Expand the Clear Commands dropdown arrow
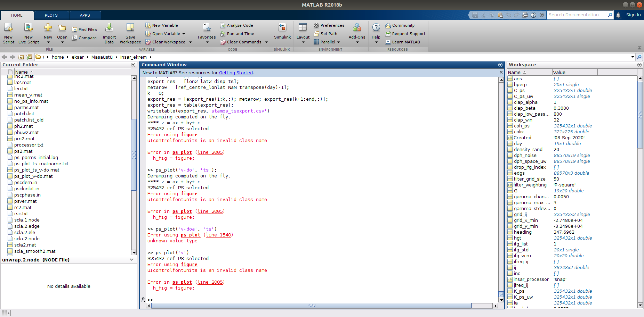The image size is (644, 317). (x=267, y=42)
